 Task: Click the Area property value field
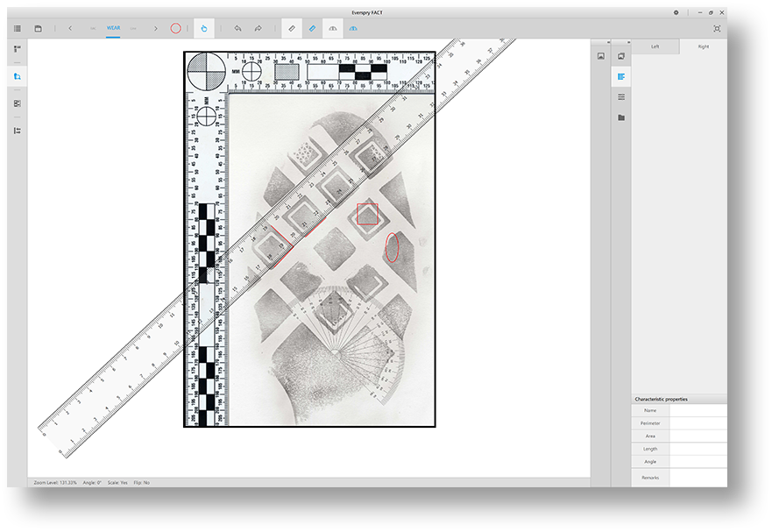tap(698, 436)
